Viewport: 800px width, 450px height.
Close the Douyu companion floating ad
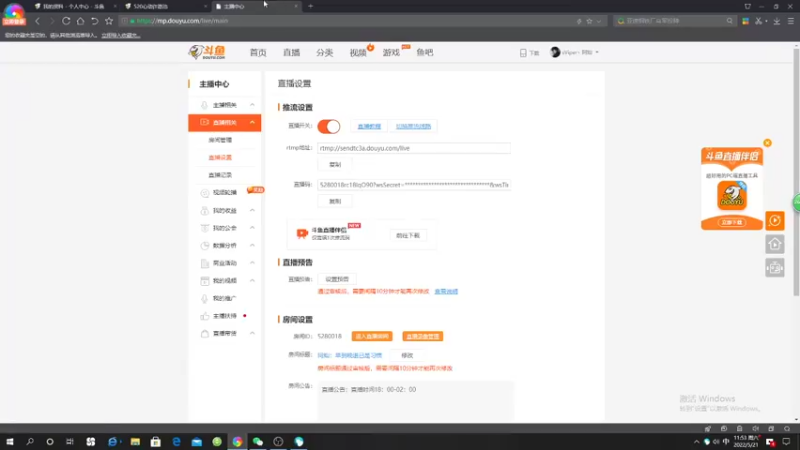(x=767, y=143)
